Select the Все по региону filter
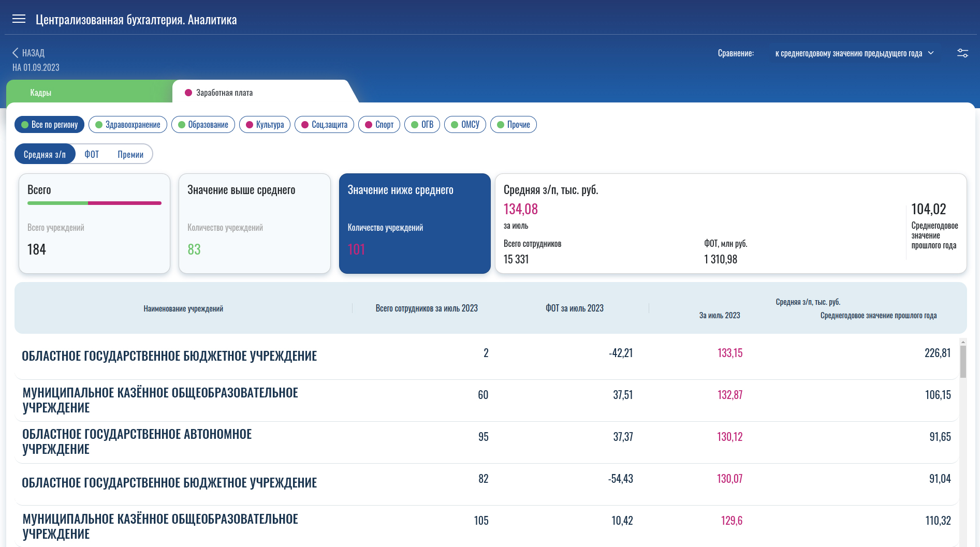 [x=49, y=125]
